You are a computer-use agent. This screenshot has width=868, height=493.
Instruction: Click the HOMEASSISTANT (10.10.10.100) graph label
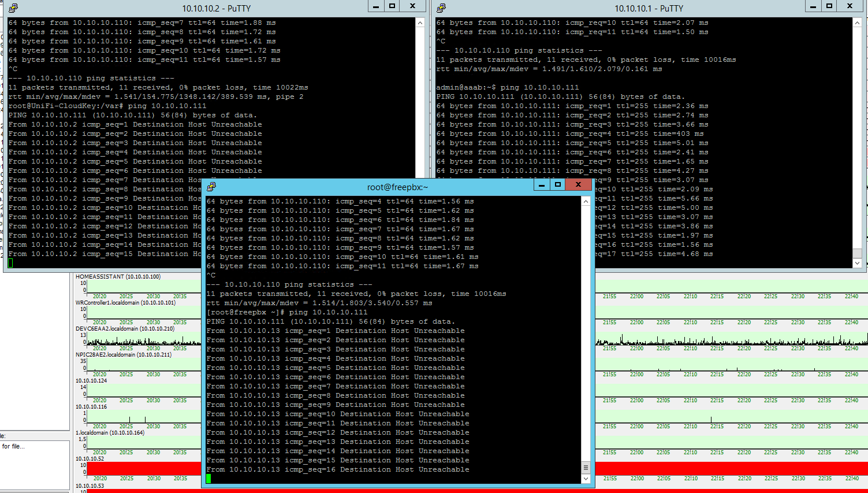point(118,277)
